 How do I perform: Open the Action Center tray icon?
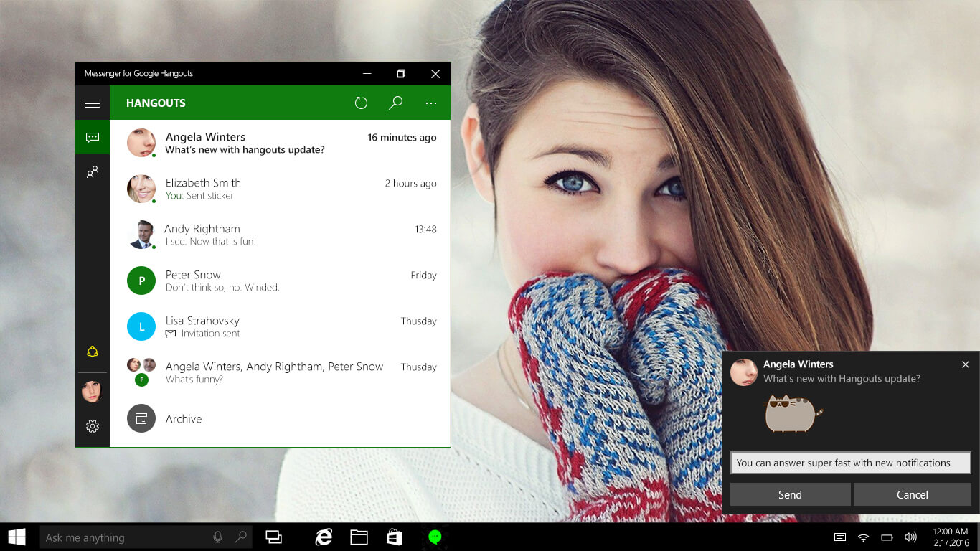click(839, 537)
